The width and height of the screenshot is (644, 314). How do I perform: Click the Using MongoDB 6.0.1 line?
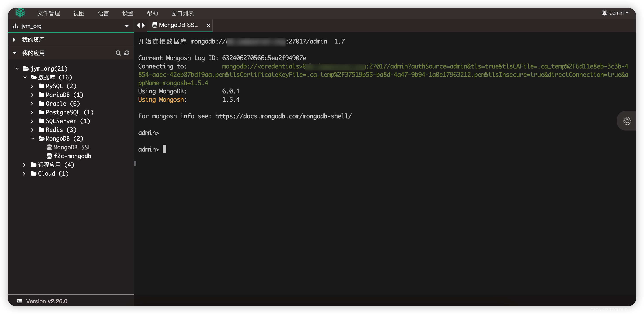189,91
